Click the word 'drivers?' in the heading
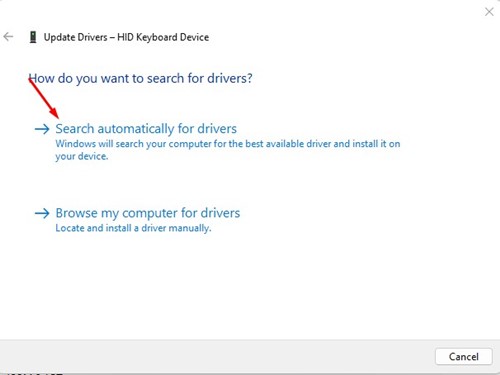The height and width of the screenshot is (375, 500). click(x=230, y=78)
